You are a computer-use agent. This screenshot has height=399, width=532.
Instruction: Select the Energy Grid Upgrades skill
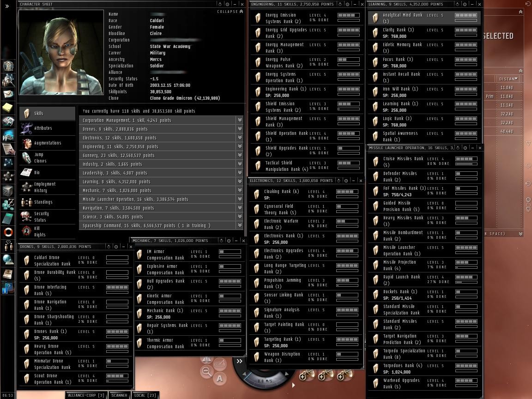(306, 33)
